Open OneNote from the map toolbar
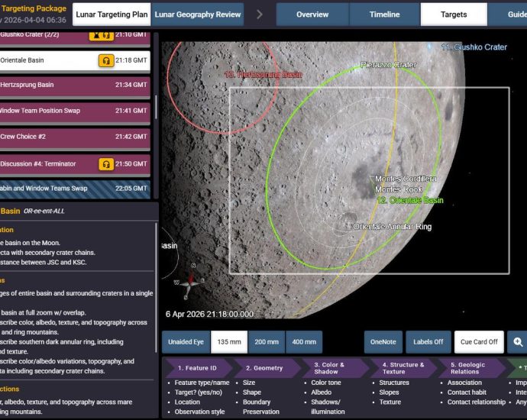 tap(383, 342)
